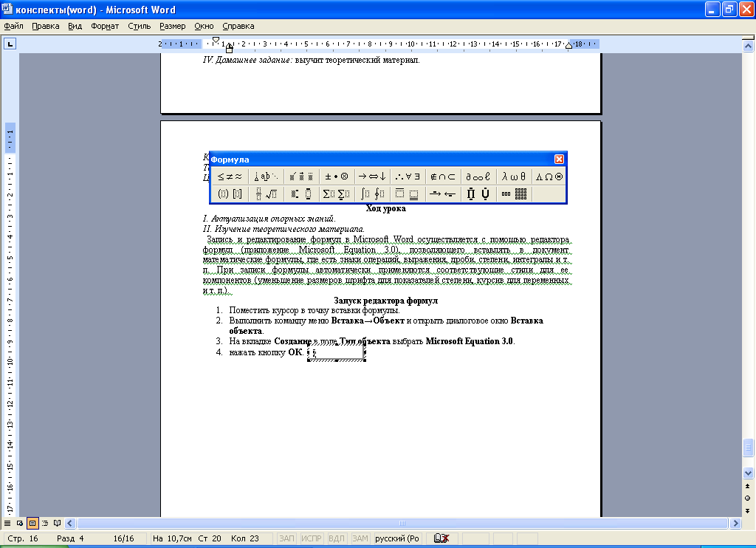Open the matrix templates palette
The height and width of the screenshot is (548, 756).
point(515,194)
